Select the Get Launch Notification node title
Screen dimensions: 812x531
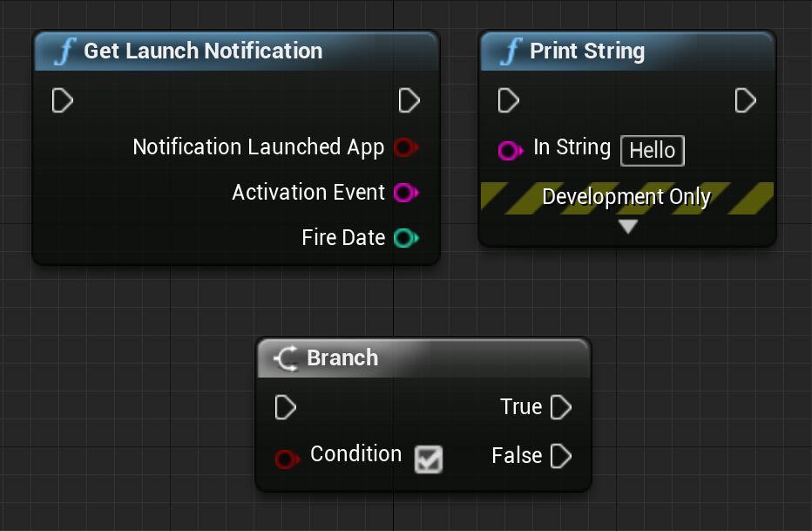(202, 51)
